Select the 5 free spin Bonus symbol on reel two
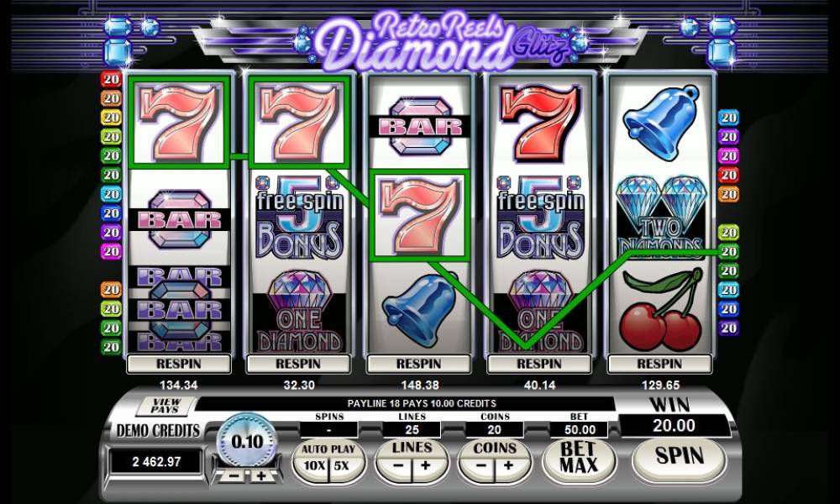Image resolution: width=840 pixels, height=504 pixels. [x=299, y=217]
